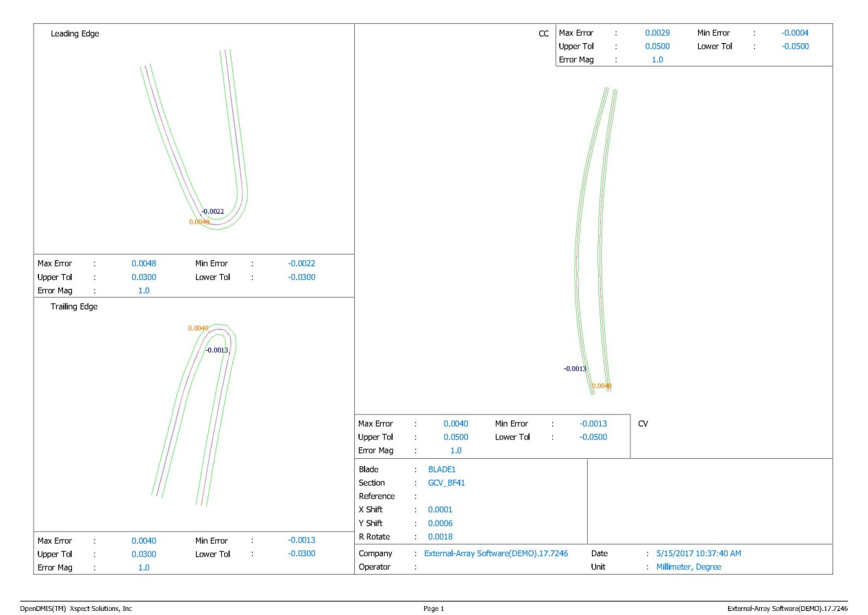Select the report date 5/15/2017 10:37:40 AM
Screen dimensions: 868x615
[698, 553]
